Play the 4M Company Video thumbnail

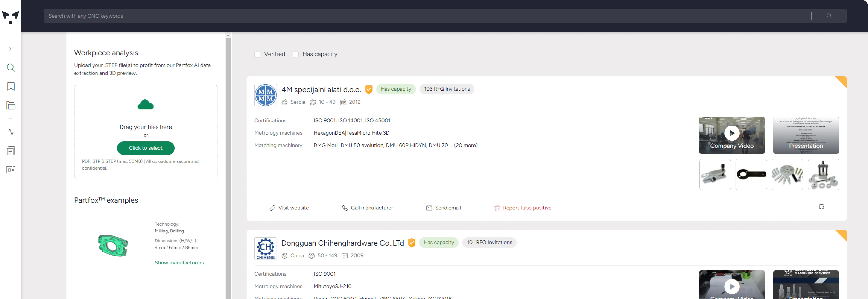pyautogui.click(x=732, y=133)
